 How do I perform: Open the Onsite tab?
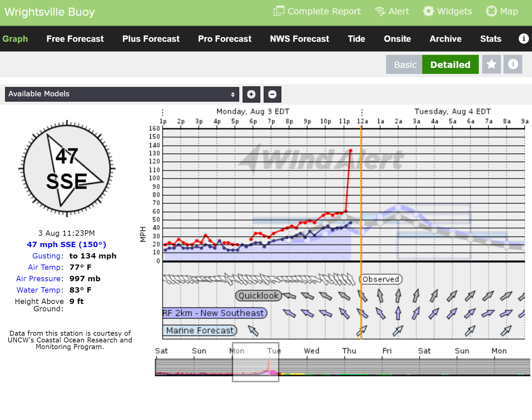point(397,39)
